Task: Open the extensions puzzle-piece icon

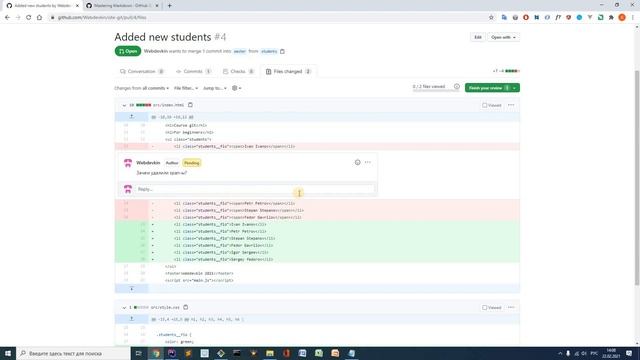Action: tap(611, 18)
